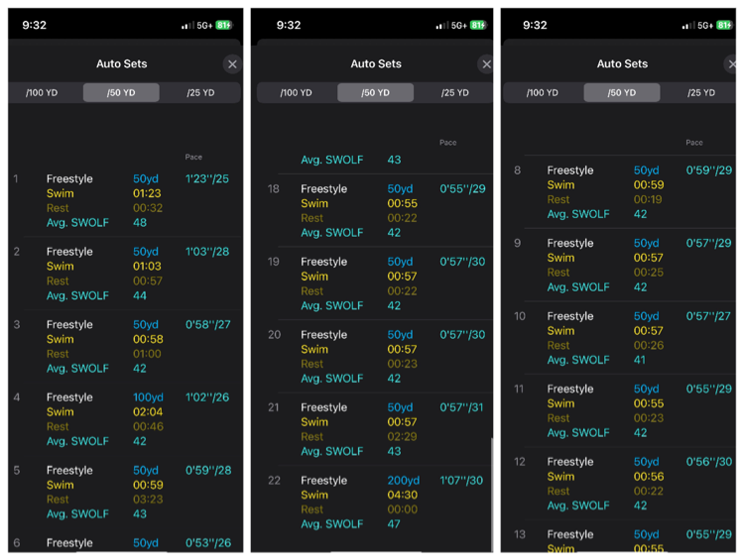This screenshot has width=744, height=560.
Task: Select /100 YD tab in middle screenshot
Action: [296, 92]
